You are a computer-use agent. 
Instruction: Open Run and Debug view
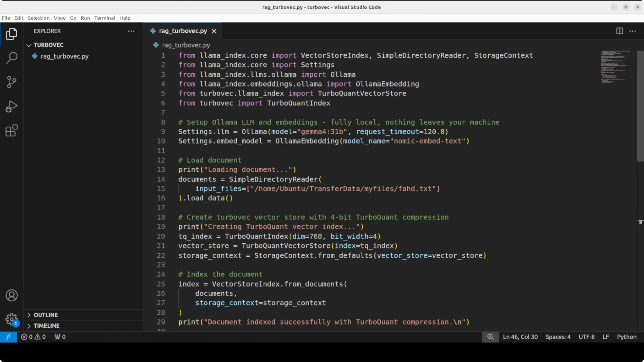pos(12,107)
